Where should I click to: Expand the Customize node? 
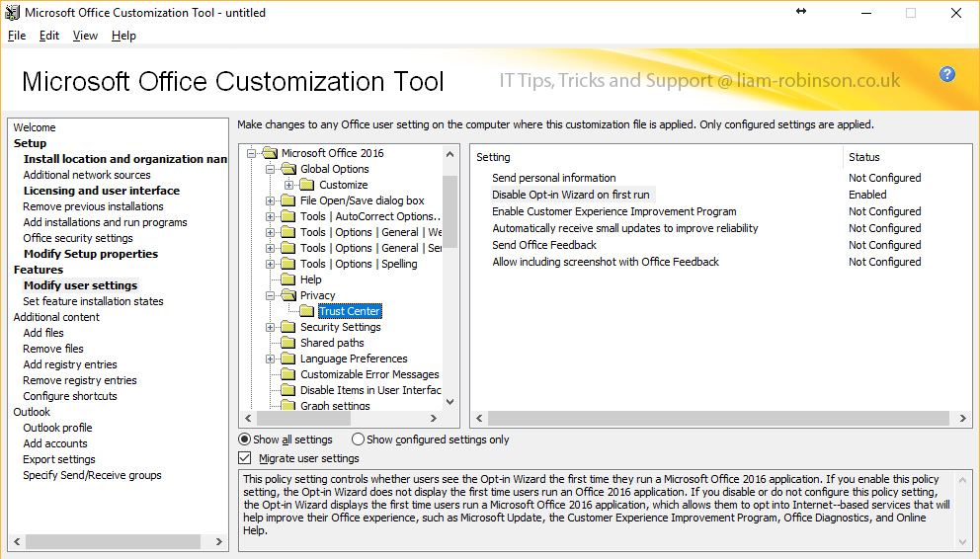[288, 185]
